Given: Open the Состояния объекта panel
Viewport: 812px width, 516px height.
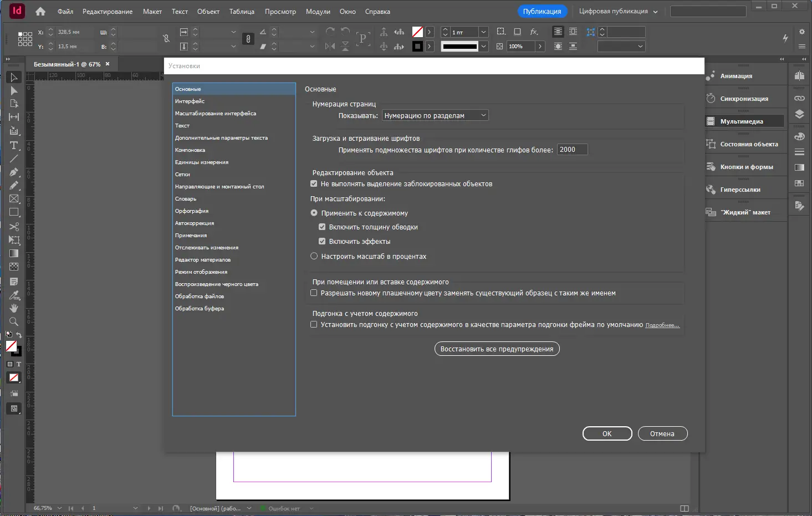Looking at the screenshot, I should click(745, 144).
